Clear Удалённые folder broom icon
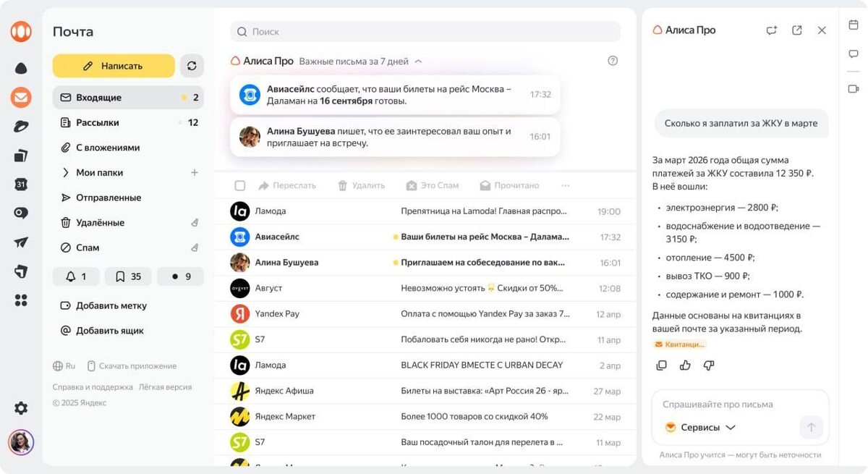The image size is (868, 474). pos(194,222)
